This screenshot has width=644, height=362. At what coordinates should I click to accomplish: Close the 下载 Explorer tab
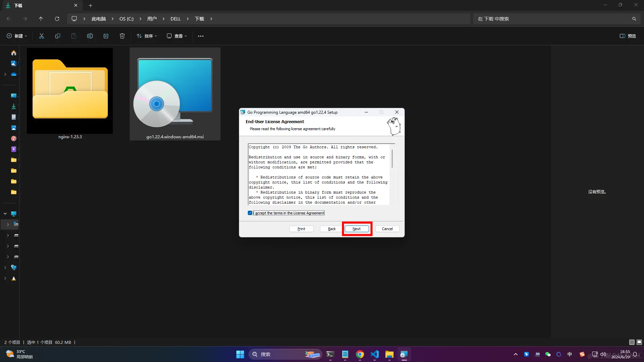(x=76, y=5)
